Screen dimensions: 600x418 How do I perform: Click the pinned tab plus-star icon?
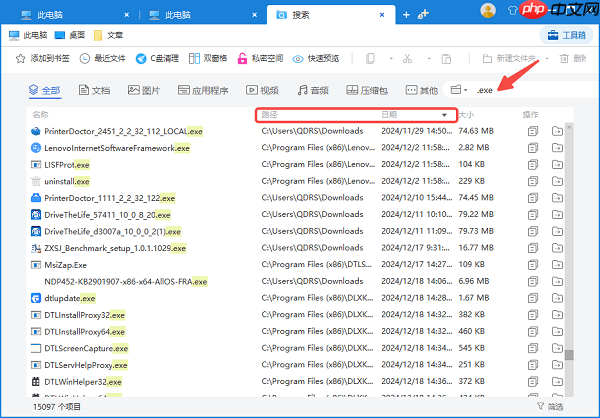tap(423, 15)
